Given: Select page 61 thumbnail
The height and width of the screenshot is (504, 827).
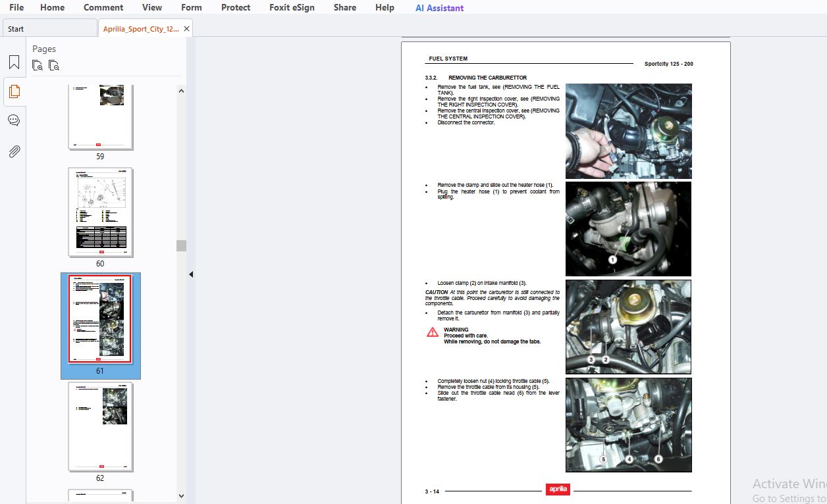Looking at the screenshot, I should coord(100,319).
